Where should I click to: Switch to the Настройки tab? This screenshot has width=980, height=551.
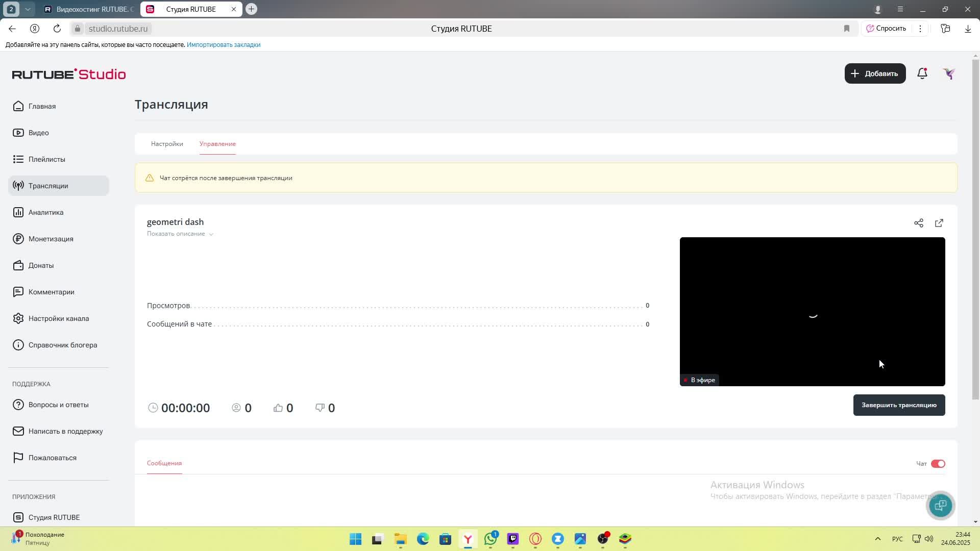click(167, 144)
